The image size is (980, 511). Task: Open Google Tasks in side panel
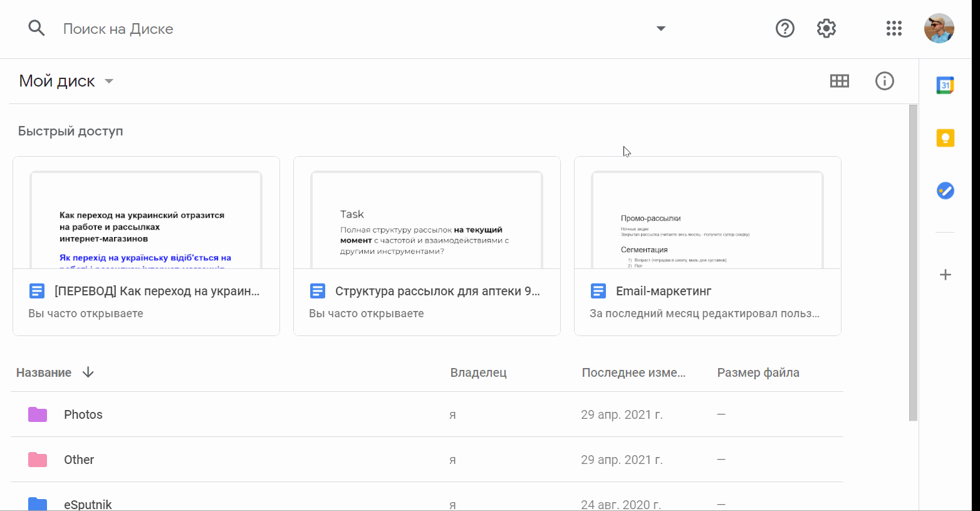pos(945,191)
